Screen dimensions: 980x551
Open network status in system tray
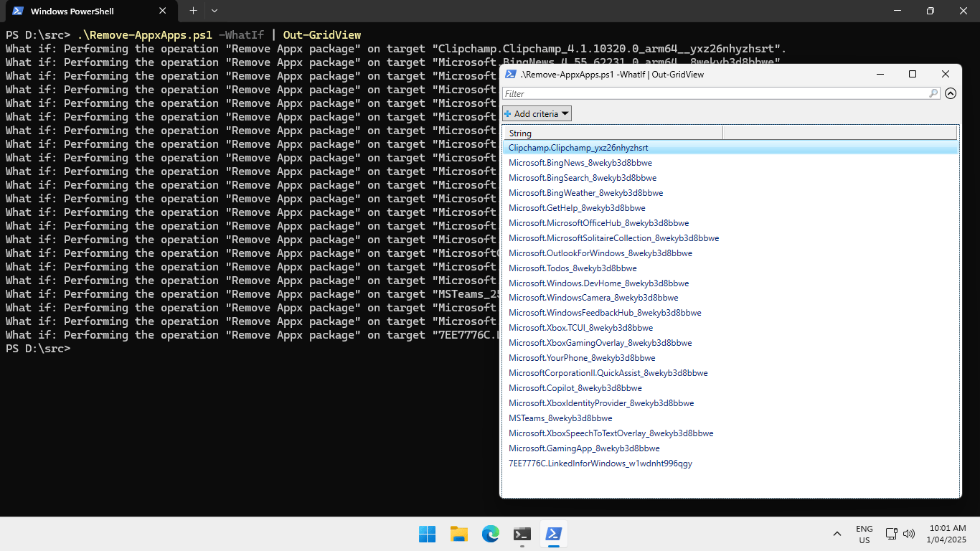(x=892, y=534)
